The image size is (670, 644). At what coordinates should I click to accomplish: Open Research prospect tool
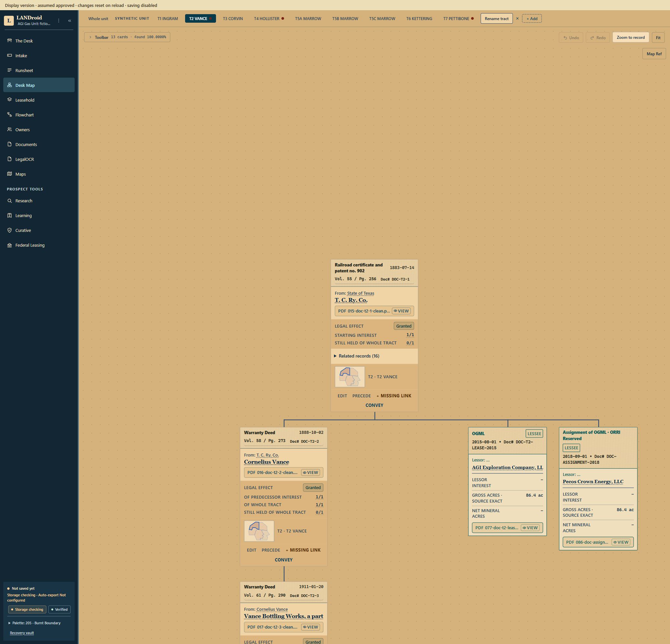[x=38, y=201]
